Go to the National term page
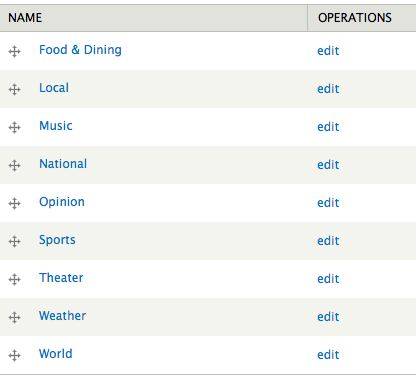The image size is (416, 385). [x=63, y=164]
